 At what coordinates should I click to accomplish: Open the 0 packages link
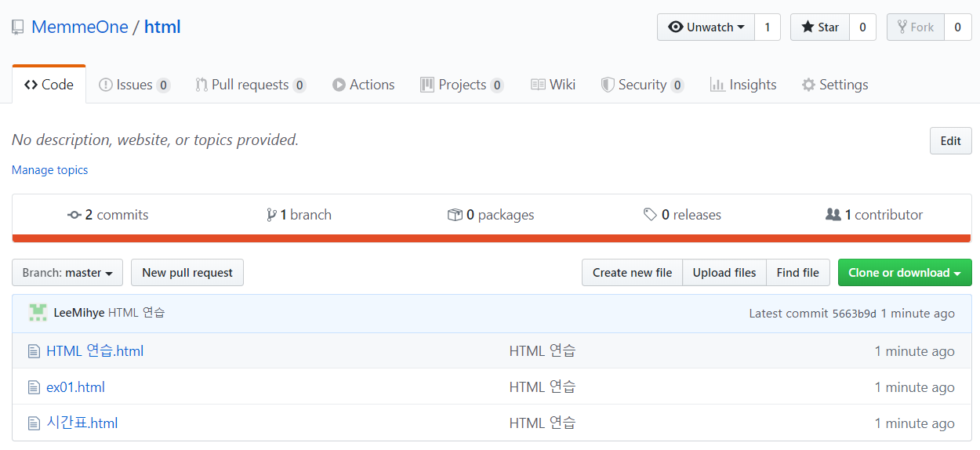[x=491, y=215]
